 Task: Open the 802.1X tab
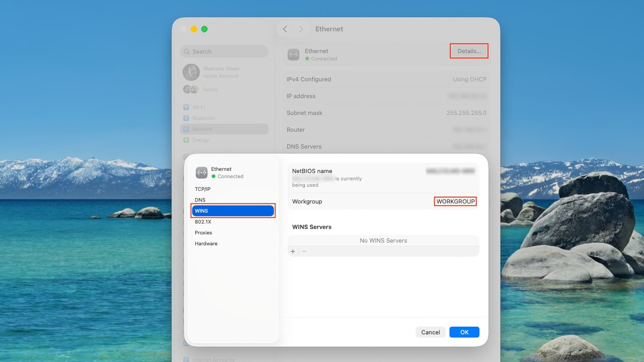[203, 222]
